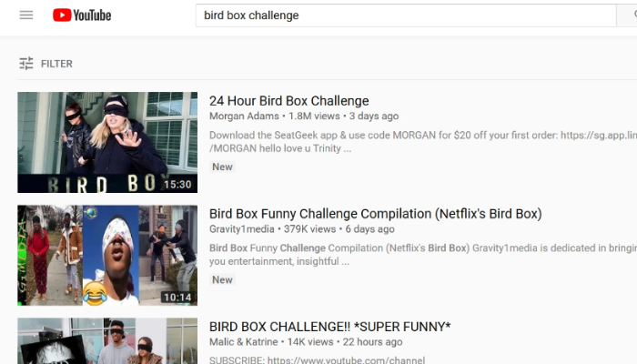Viewport: 637px width, 364px height.
Task: Click the 6 days ago text
Action: click(x=369, y=229)
